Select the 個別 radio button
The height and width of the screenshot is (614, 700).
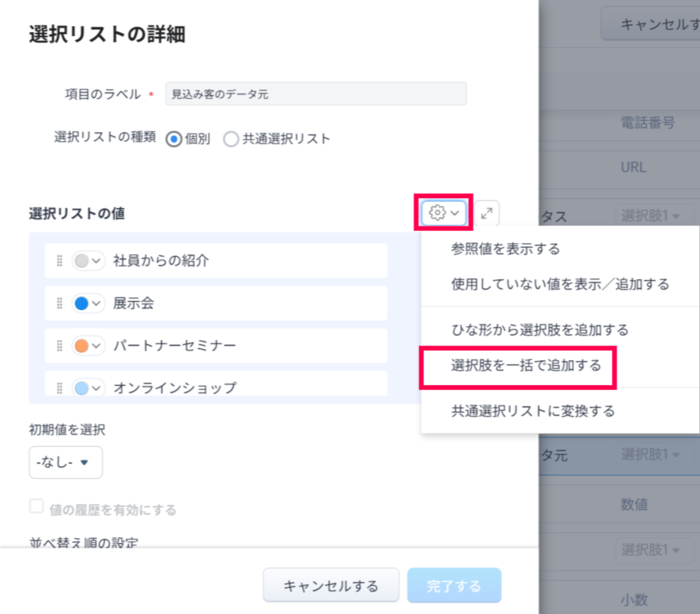174,139
